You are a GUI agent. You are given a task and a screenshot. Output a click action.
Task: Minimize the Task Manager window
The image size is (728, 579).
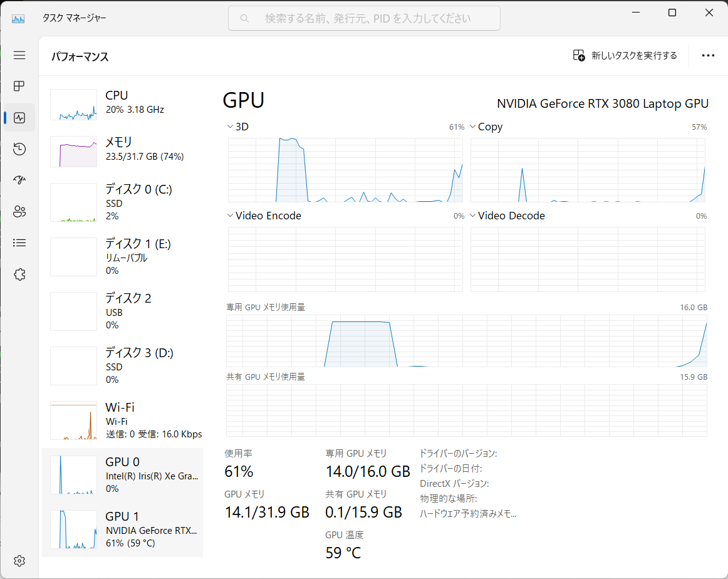click(636, 13)
